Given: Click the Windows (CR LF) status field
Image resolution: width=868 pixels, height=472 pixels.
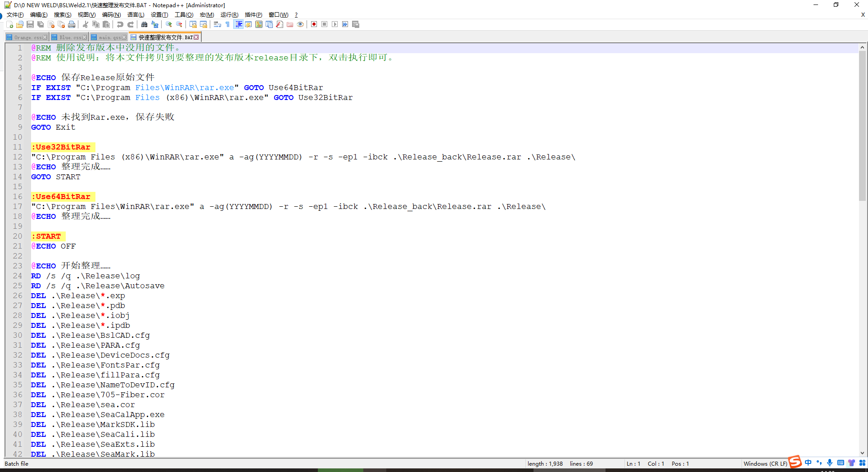Looking at the screenshot, I should click(x=765, y=463).
